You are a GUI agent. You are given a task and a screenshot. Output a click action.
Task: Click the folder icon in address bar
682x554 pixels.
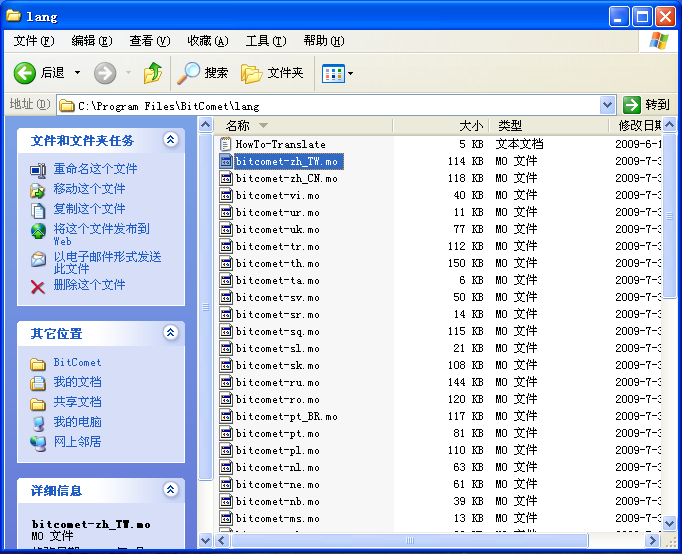[67, 106]
